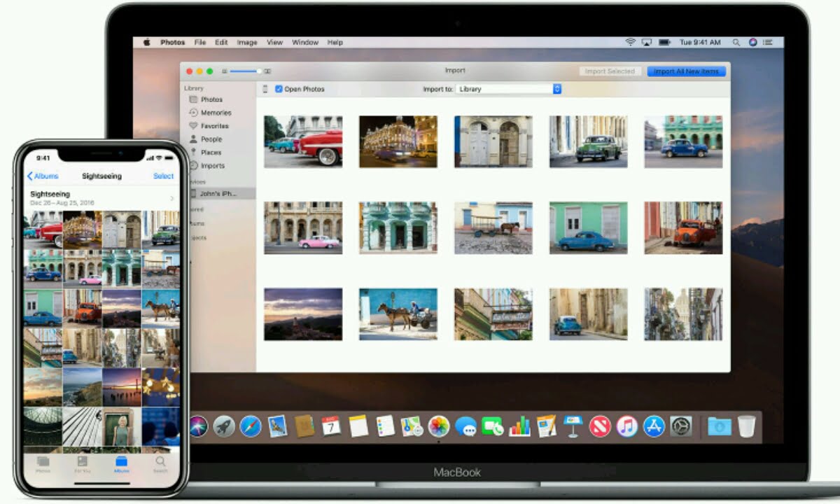Image resolution: width=840 pixels, height=504 pixels.
Task: Select the horse cart photo thumbnail
Action: click(398, 313)
